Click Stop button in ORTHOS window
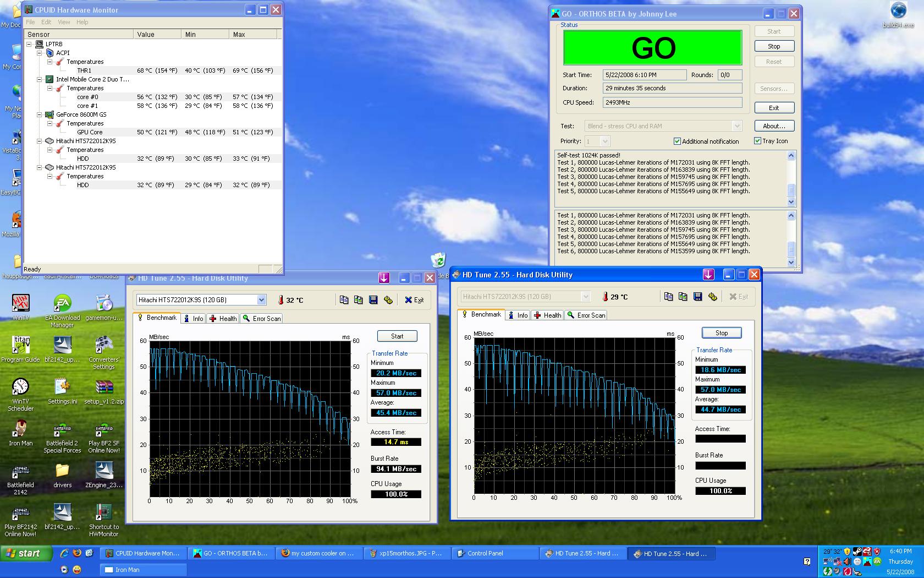Screen dimensions: 924x578 point(774,46)
